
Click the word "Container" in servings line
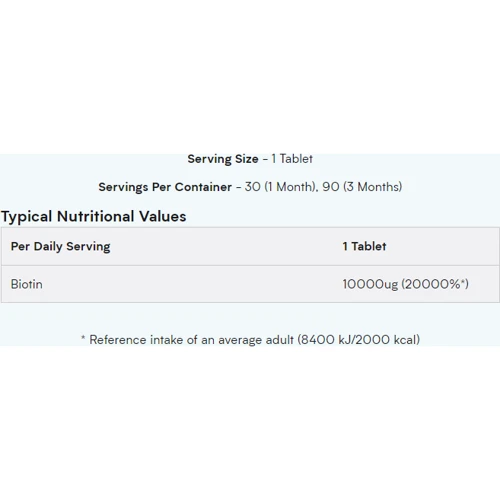click(x=203, y=187)
